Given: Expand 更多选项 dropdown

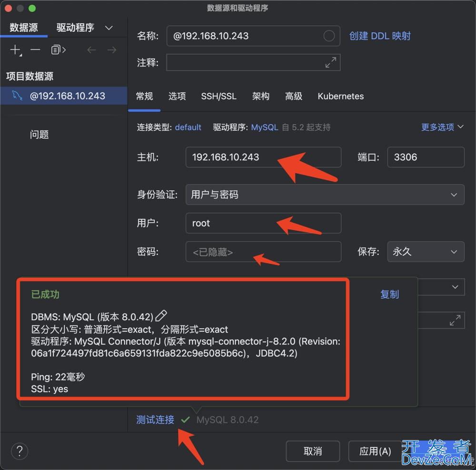Looking at the screenshot, I should coord(442,127).
